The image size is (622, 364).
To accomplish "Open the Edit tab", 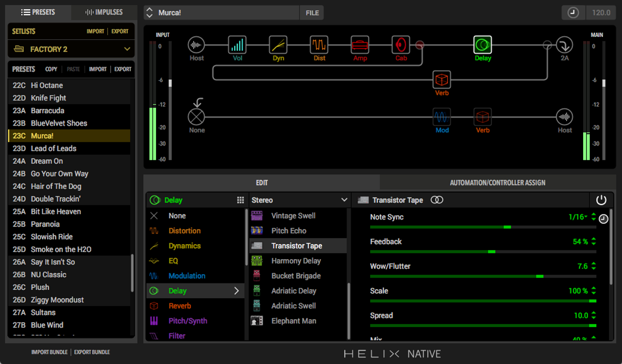I will [x=262, y=182].
